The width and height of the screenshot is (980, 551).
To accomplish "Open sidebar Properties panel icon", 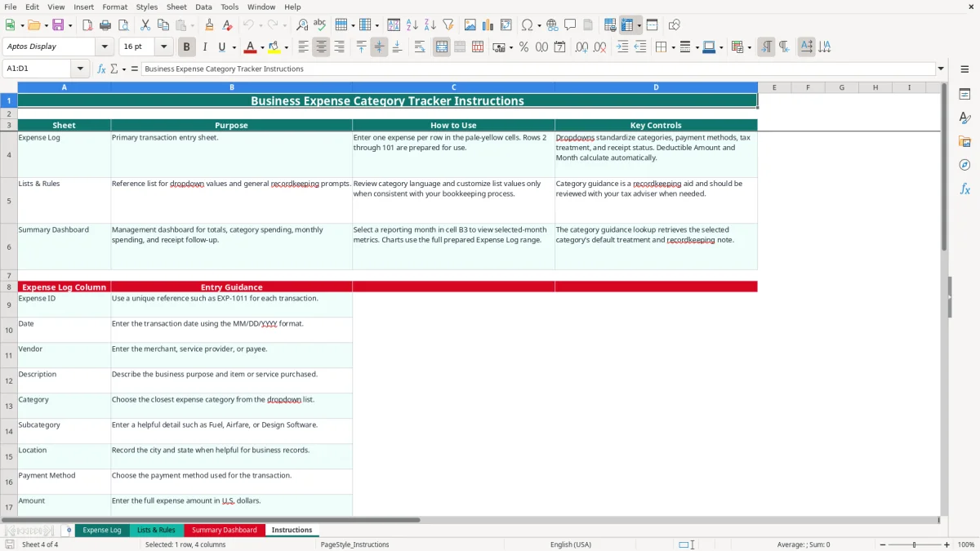I will (964, 94).
